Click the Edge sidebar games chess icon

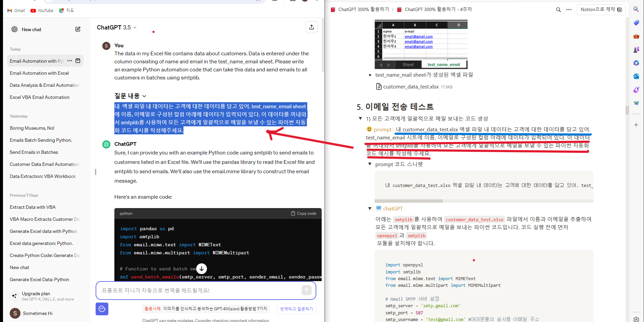tap(636, 49)
